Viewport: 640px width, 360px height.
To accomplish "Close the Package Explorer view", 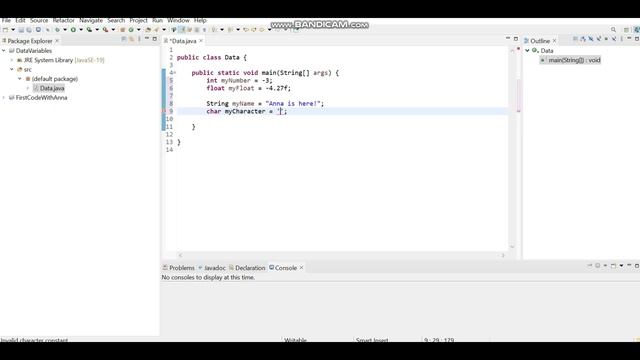I will pyautogui.click(x=57, y=41).
